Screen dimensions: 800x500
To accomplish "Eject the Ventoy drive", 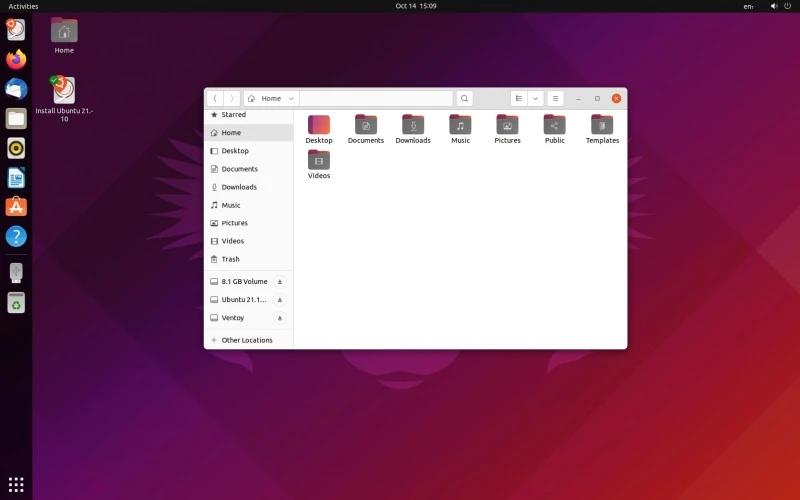I will pos(280,318).
